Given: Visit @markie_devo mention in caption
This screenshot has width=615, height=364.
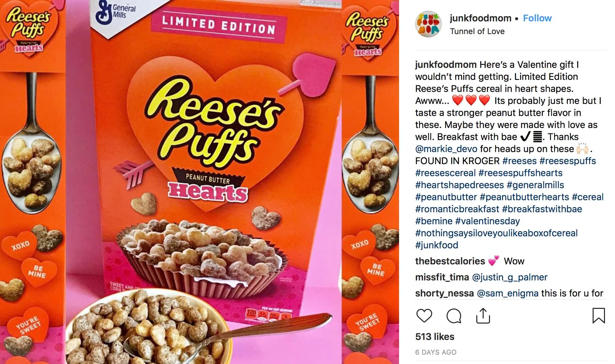Looking at the screenshot, I should tap(446, 149).
